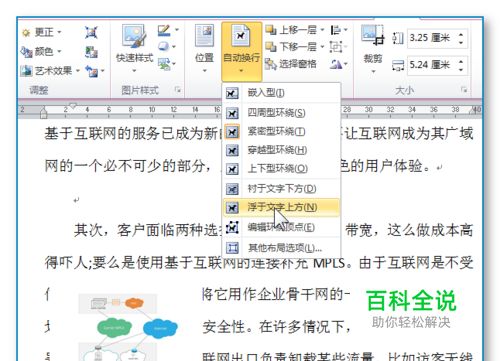500x361 pixels.
Task: Select 穿越型环绕(H) wrap option
Action: [x=281, y=150]
